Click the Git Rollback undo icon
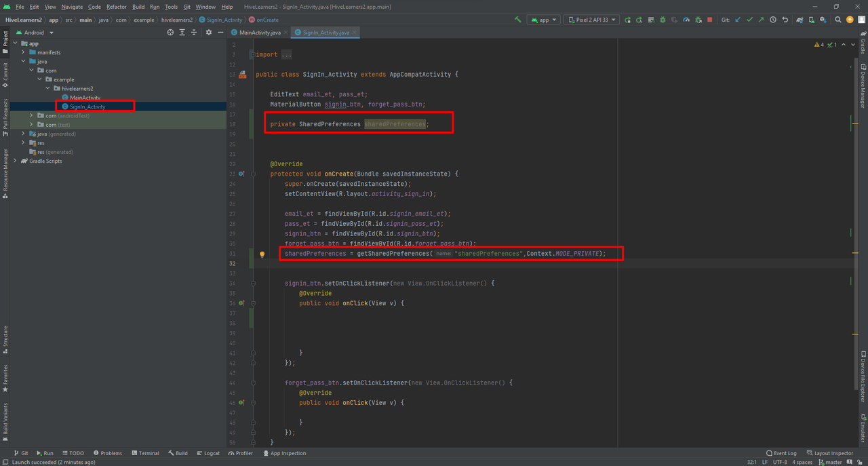Image resolution: width=868 pixels, height=466 pixels. tap(785, 20)
